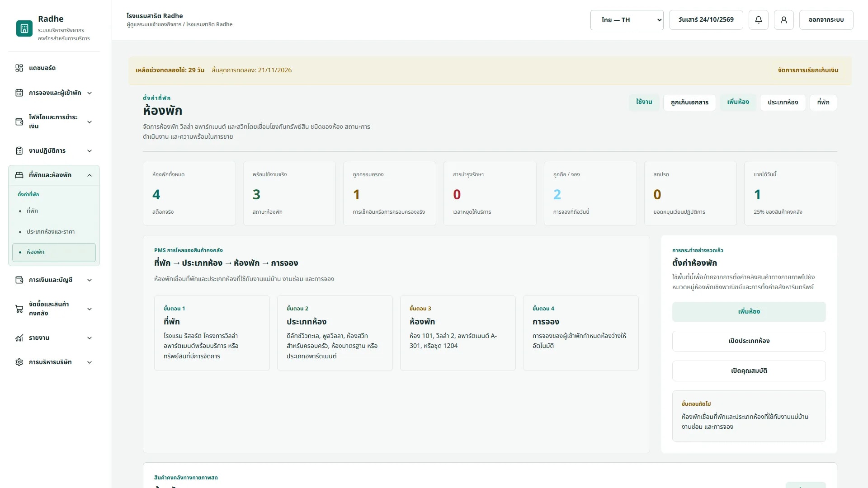Click the calendar icon for การจองและผู้เข้าพัก
The height and width of the screenshot is (488, 868).
(19, 93)
